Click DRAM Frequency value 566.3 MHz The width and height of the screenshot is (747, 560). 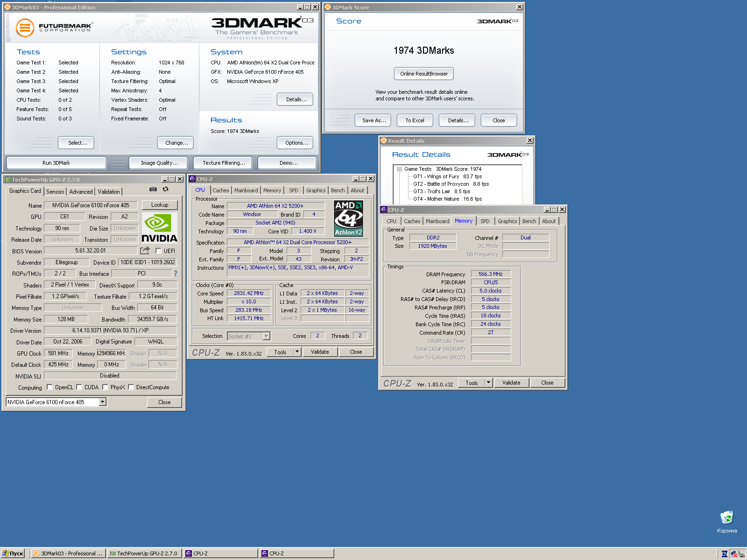point(491,274)
